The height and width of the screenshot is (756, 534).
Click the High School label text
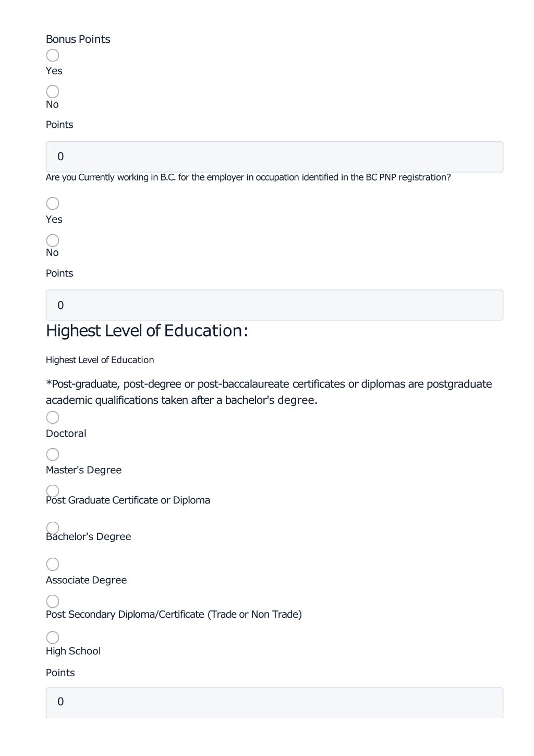pyautogui.click(x=73, y=651)
